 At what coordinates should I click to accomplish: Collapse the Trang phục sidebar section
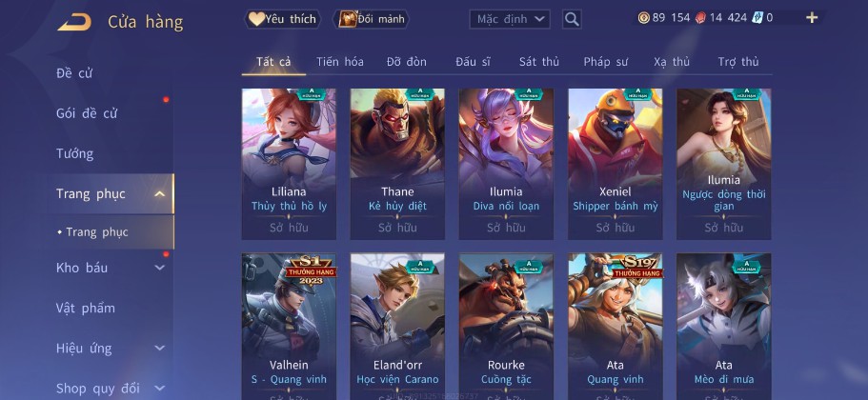(x=159, y=193)
